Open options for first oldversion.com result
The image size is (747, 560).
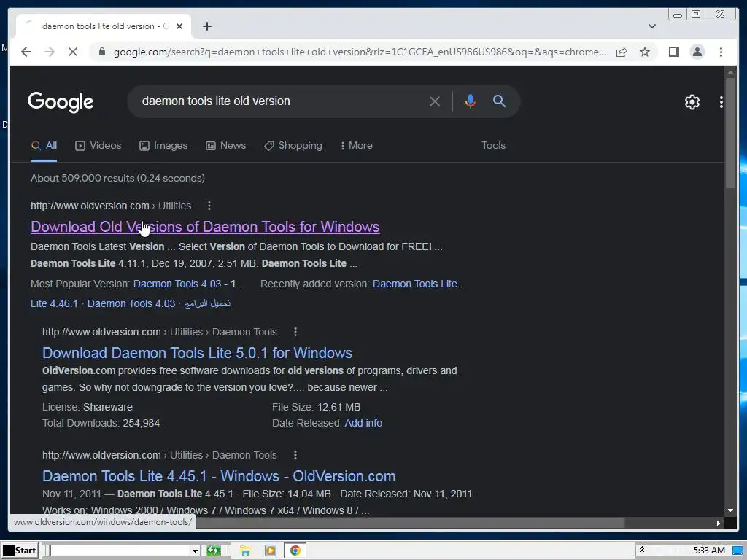click(x=209, y=206)
